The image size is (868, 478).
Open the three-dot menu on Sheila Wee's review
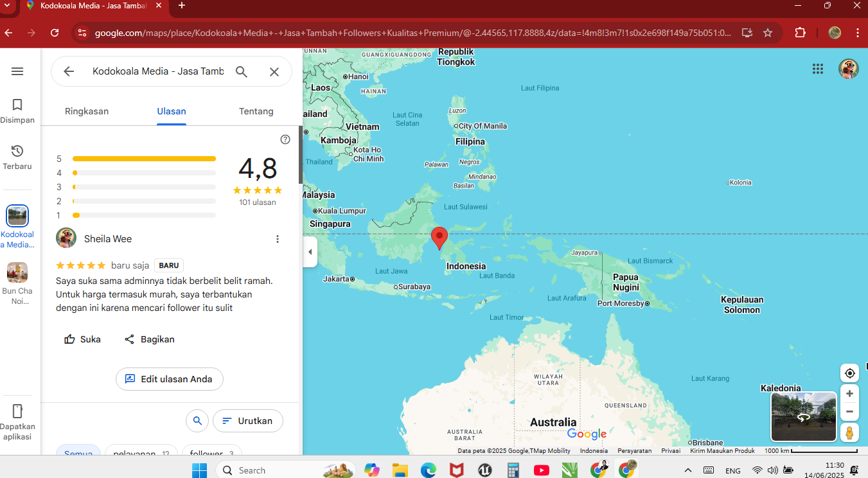click(x=278, y=239)
